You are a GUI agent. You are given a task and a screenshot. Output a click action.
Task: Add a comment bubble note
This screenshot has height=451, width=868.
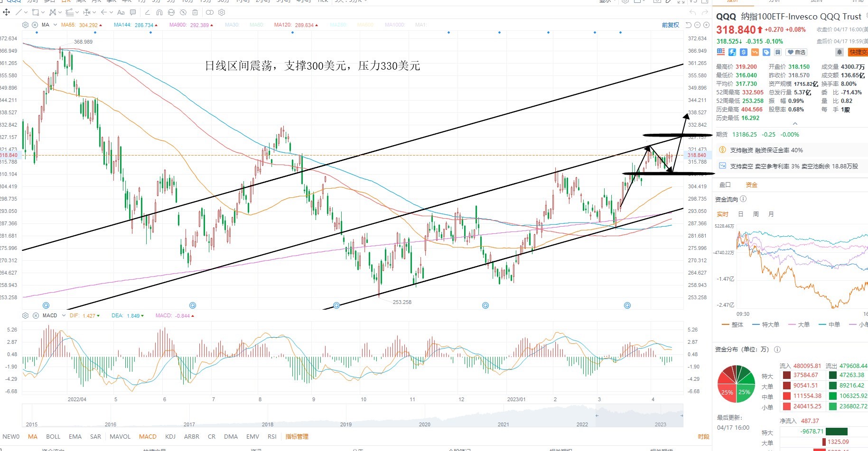tap(133, 12)
